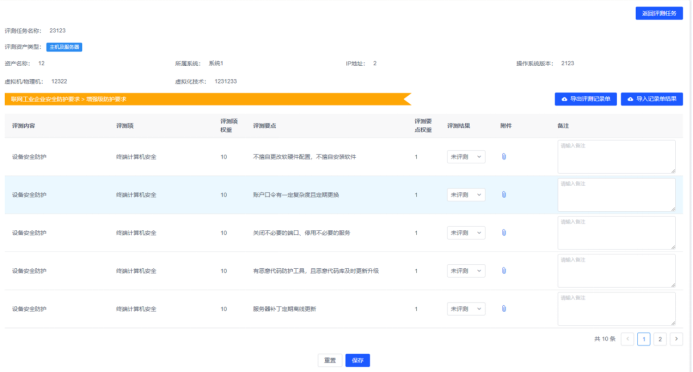Click attachment paperclip for the close-unnecessary-ports row
The height and width of the screenshot is (372, 693).
504,233
